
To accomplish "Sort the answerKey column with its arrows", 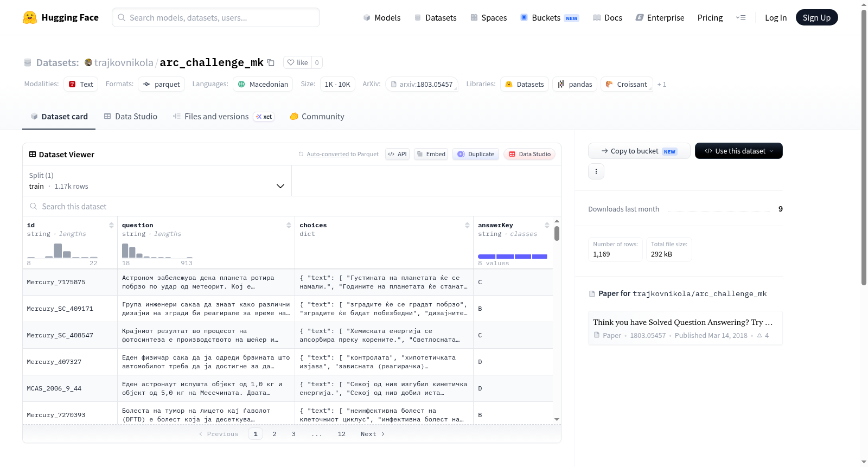I will pyautogui.click(x=547, y=225).
